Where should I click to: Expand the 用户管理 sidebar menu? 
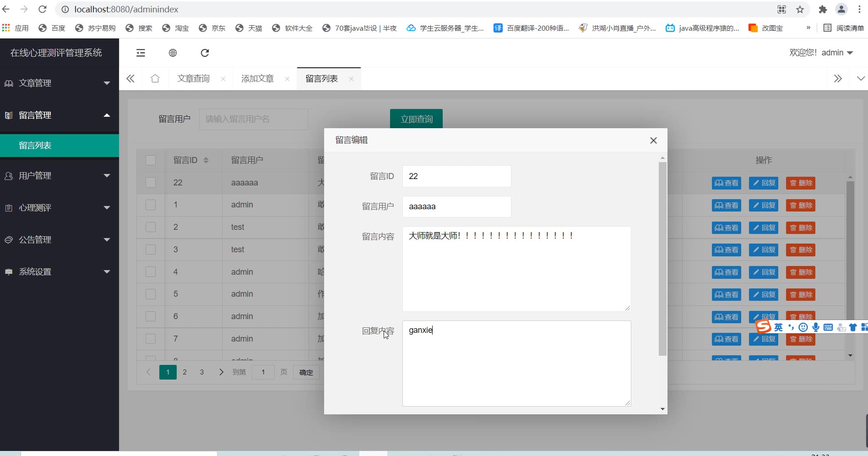pos(60,176)
